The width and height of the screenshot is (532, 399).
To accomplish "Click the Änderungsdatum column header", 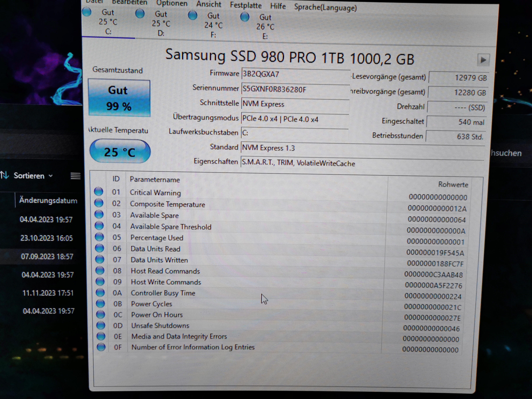I will (x=48, y=201).
